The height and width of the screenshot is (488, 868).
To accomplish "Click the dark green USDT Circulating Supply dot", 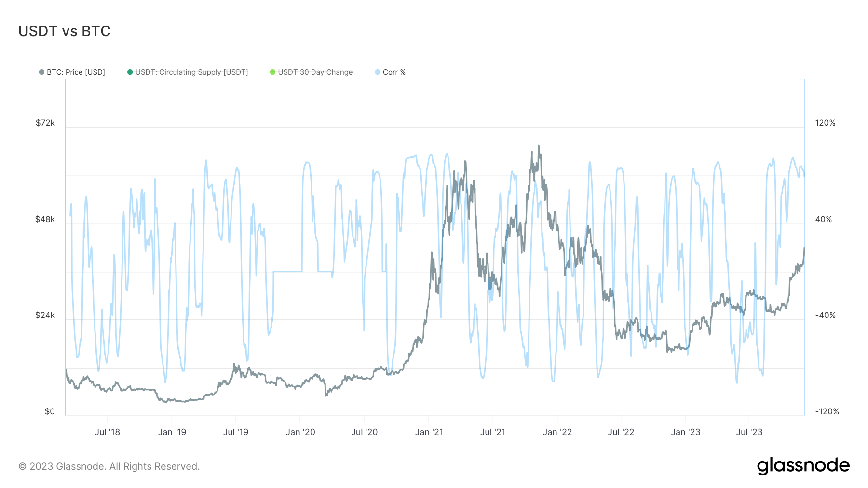I will click(x=130, y=72).
